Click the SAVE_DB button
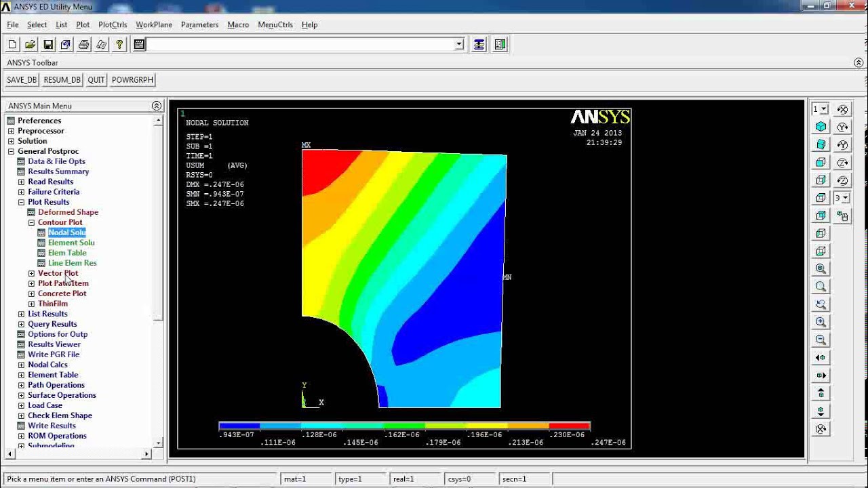Viewport: 868px width, 488px height. pyautogui.click(x=22, y=80)
